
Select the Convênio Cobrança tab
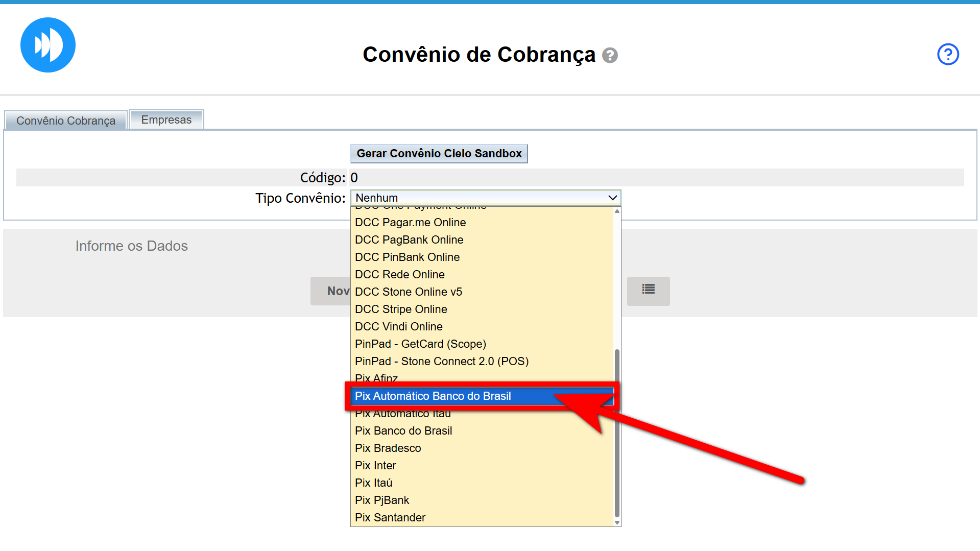[x=66, y=121]
